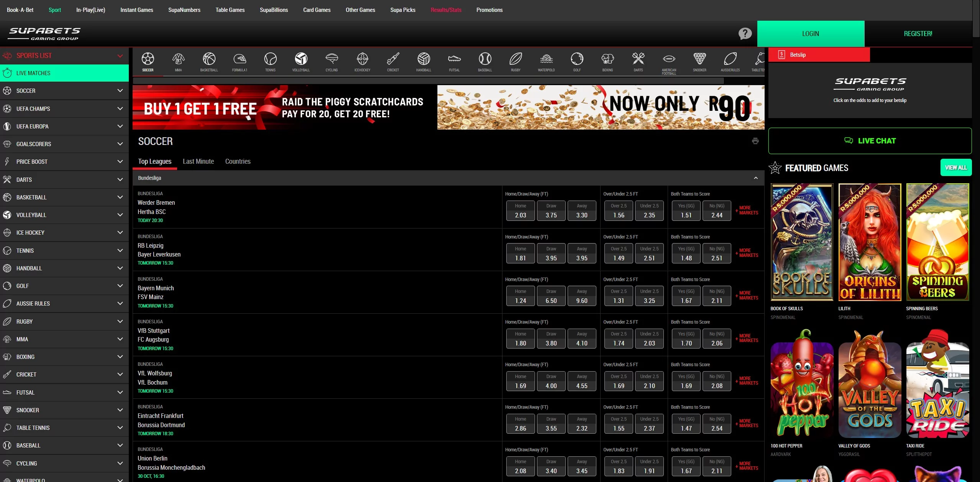Screen dimensions: 980x482
Task: Click the sports icon bar horizontal scrollbar
Action: [x=428, y=81]
